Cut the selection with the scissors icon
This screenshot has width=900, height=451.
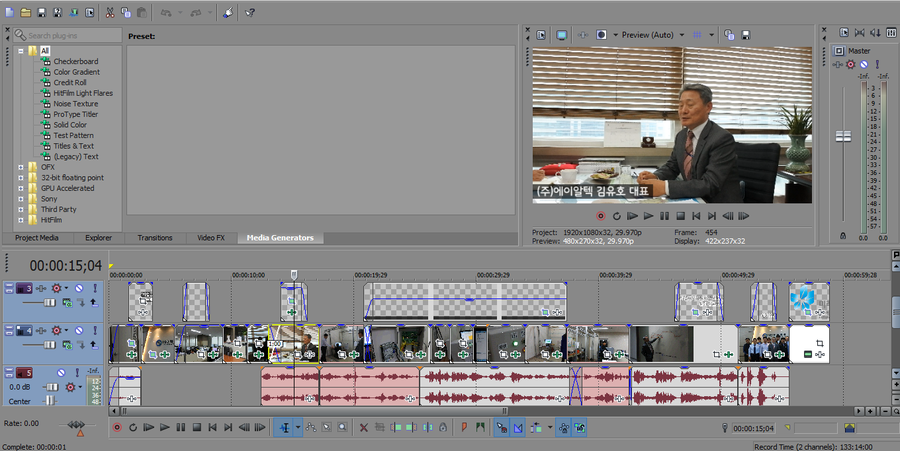[110, 12]
